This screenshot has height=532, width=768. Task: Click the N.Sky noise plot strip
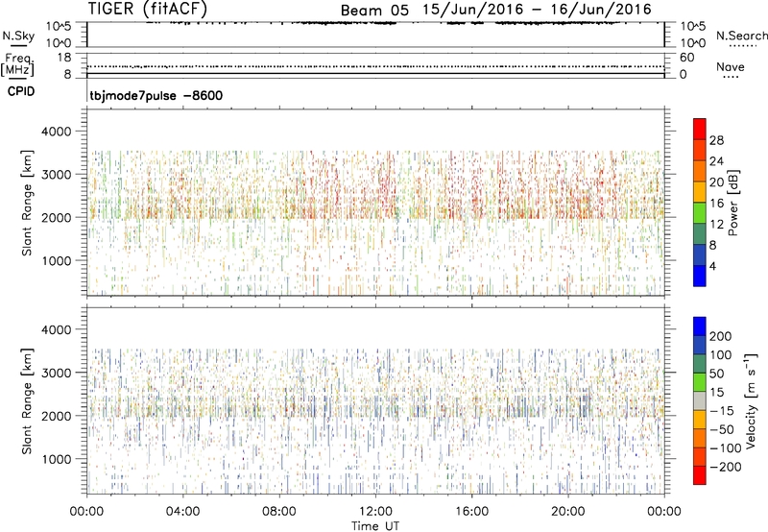tap(375, 35)
